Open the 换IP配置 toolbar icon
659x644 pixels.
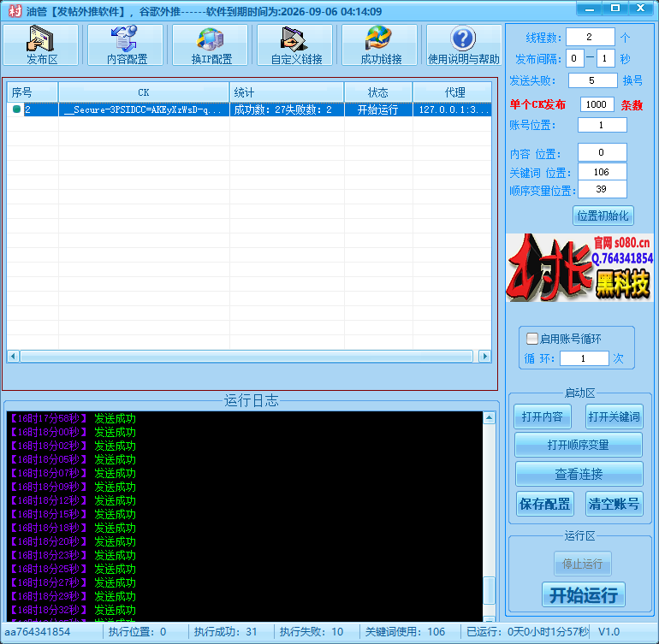[x=211, y=45]
